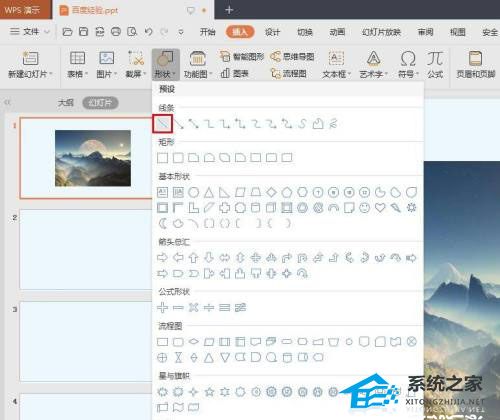This screenshot has height=420, width=500.
Task: Insert formula 公式
Action: [x=435, y=65]
